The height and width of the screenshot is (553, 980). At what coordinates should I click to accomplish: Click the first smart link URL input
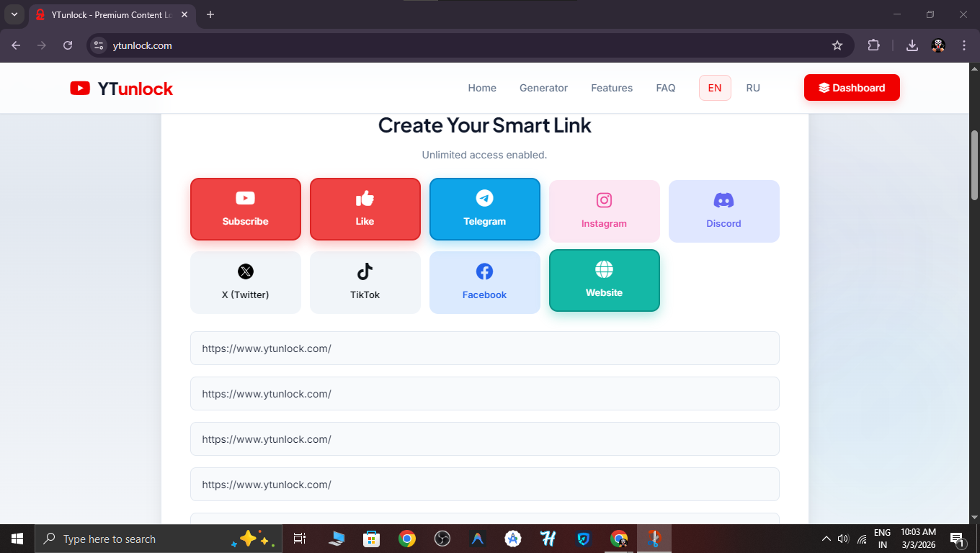(x=484, y=348)
